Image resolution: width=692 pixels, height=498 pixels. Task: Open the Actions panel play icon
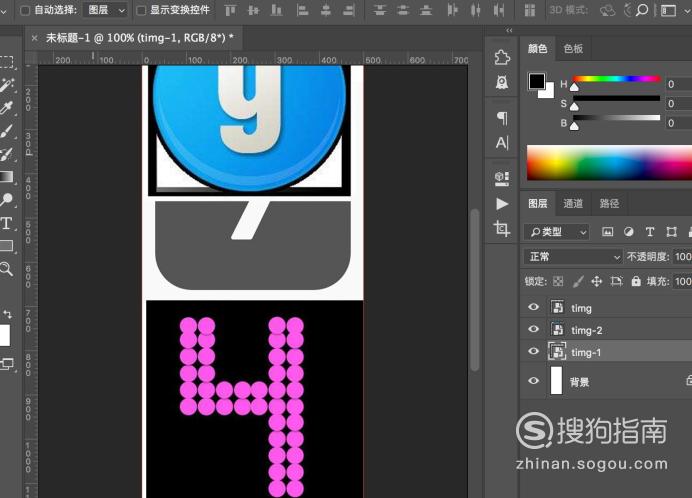pos(502,204)
